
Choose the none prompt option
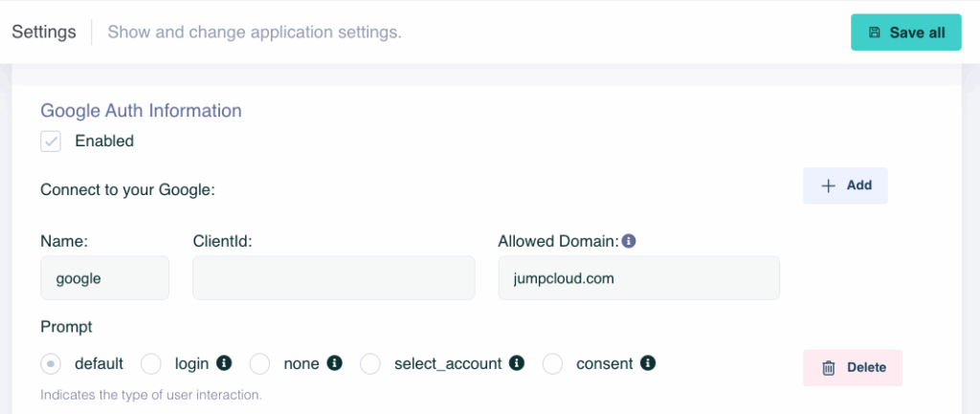click(260, 363)
